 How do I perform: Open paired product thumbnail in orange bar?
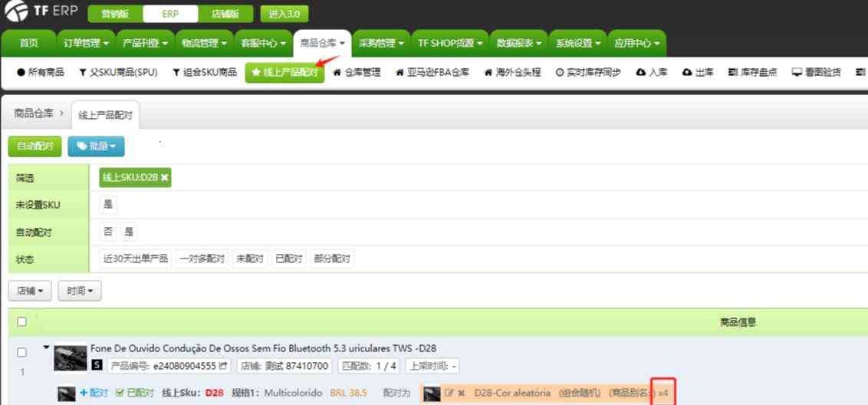[x=431, y=394]
